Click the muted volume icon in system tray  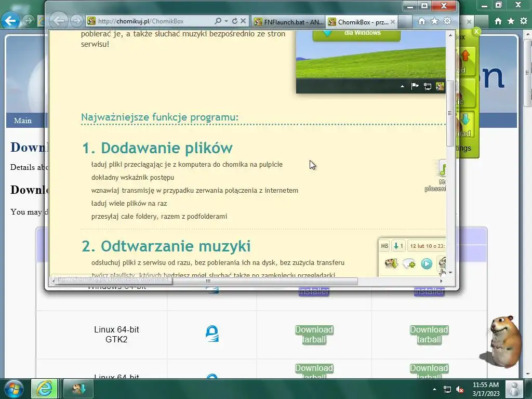coord(460,389)
